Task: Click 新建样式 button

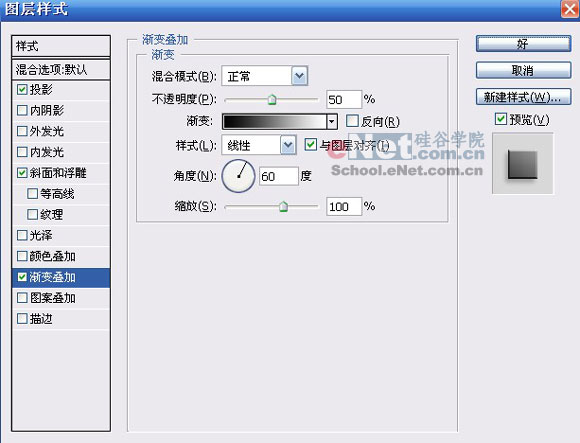Action: coord(523,97)
